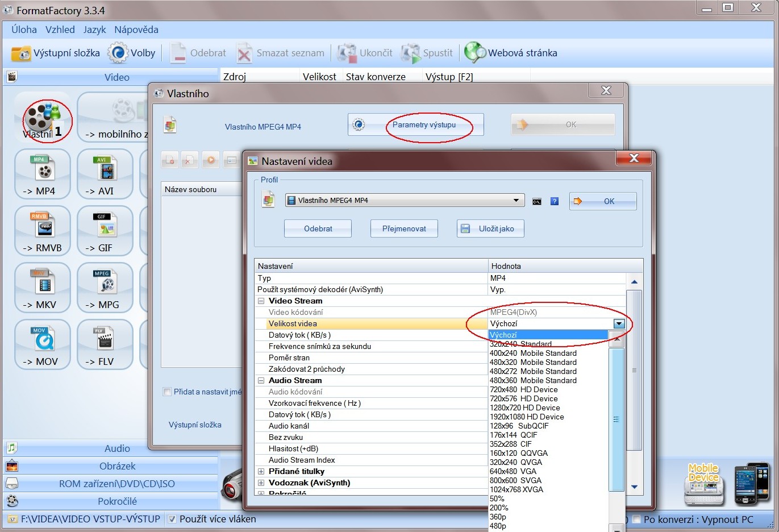The width and height of the screenshot is (779, 532).
Task: Click the Výstupní složka link in Vlastního dialog
Action: point(195,425)
